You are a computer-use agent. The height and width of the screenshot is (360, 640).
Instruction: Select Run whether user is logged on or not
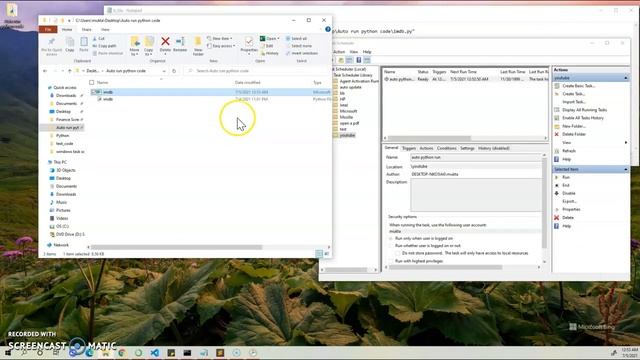click(391, 246)
